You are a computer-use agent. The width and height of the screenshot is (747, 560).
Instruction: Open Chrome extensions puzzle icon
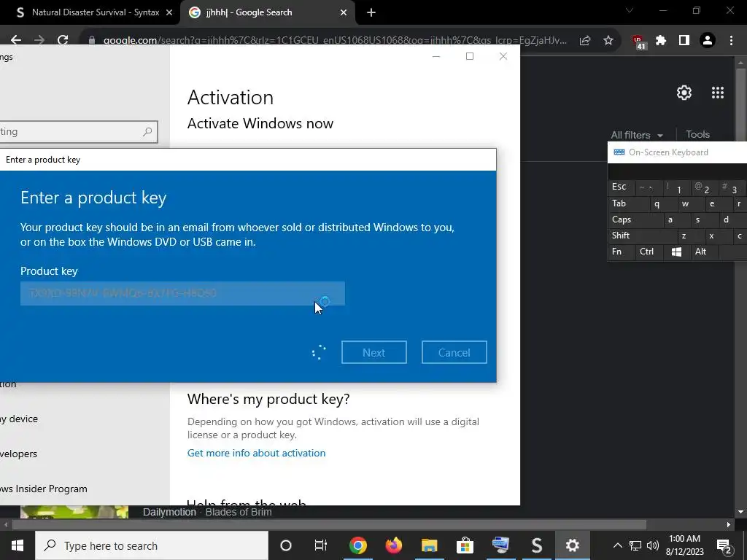(661, 41)
